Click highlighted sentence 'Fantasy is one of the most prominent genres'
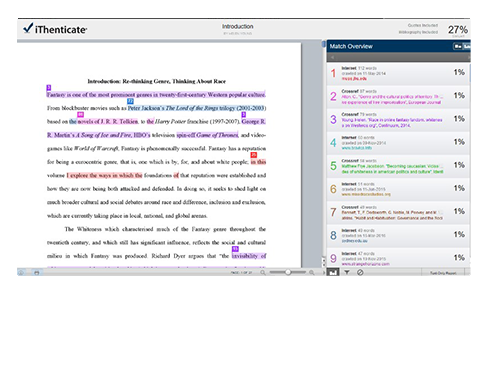Screen dimensions: 488x374 coord(156,95)
